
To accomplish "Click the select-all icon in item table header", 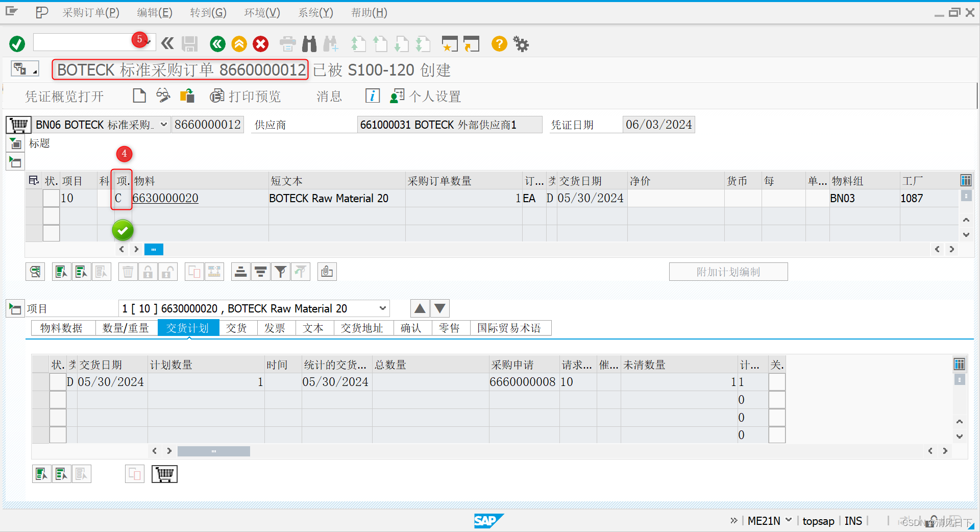I will click(x=34, y=180).
